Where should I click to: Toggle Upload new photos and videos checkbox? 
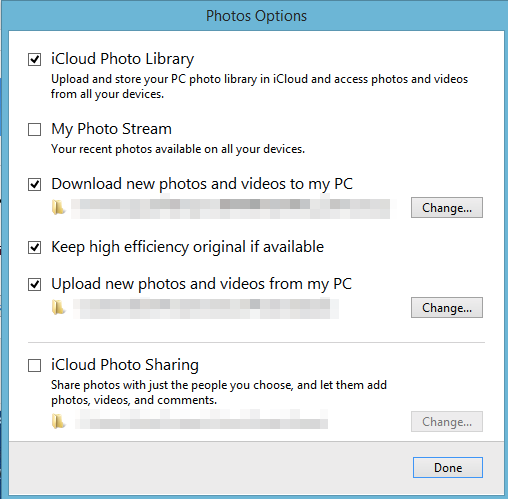coord(34,285)
